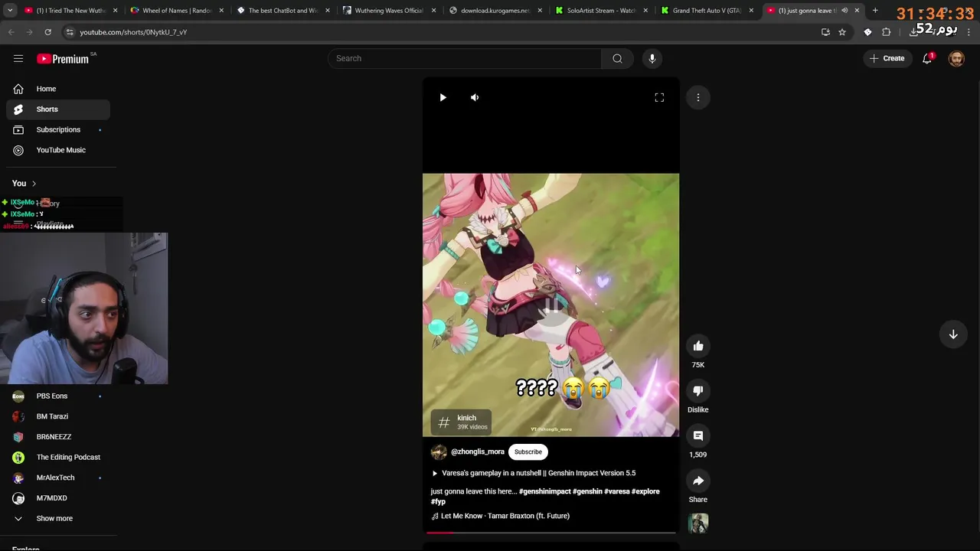Open the 1,509 comments panel

698,436
